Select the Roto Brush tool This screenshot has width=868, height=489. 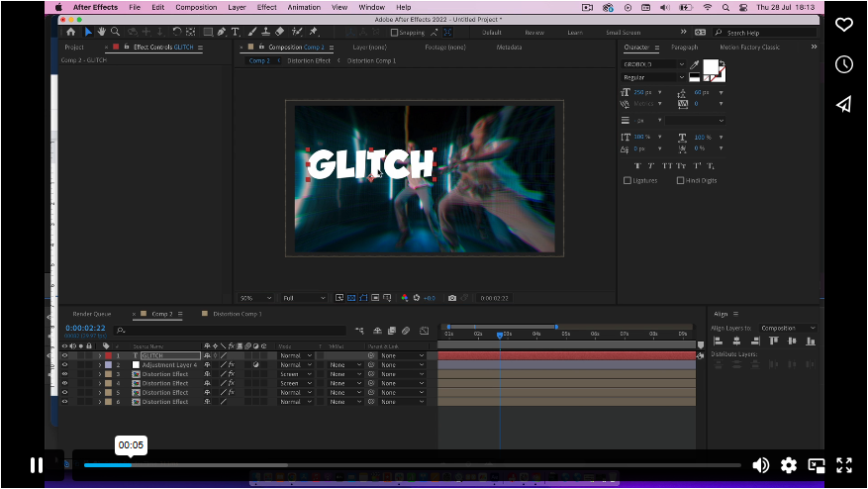pyautogui.click(x=297, y=32)
